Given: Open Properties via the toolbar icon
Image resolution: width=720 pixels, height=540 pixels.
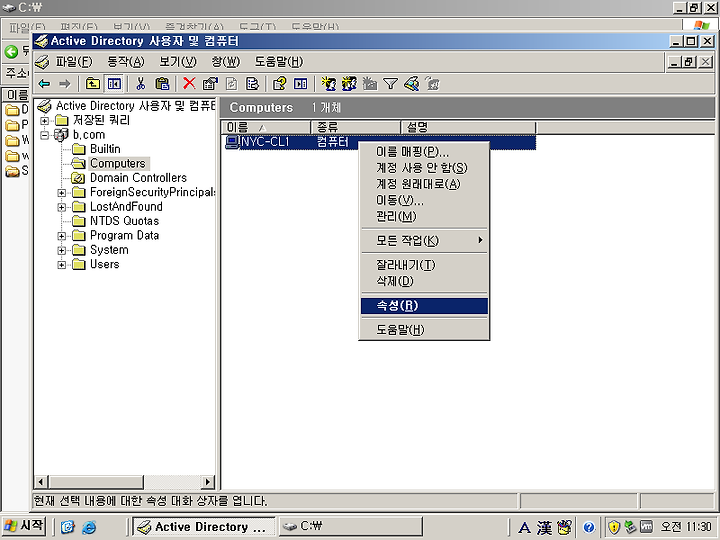Looking at the screenshot, I should tap(210, 84).
